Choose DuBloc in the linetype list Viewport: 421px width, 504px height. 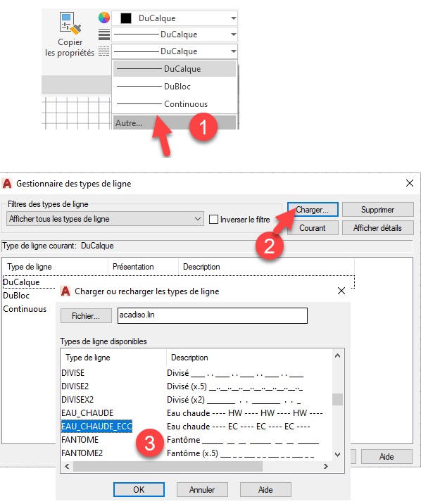tap(175, 87)
